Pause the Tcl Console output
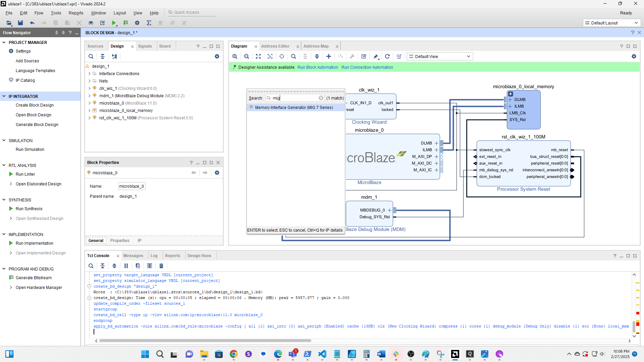The width and height of the screenshot is (644, 362). [x=126, y=266]
